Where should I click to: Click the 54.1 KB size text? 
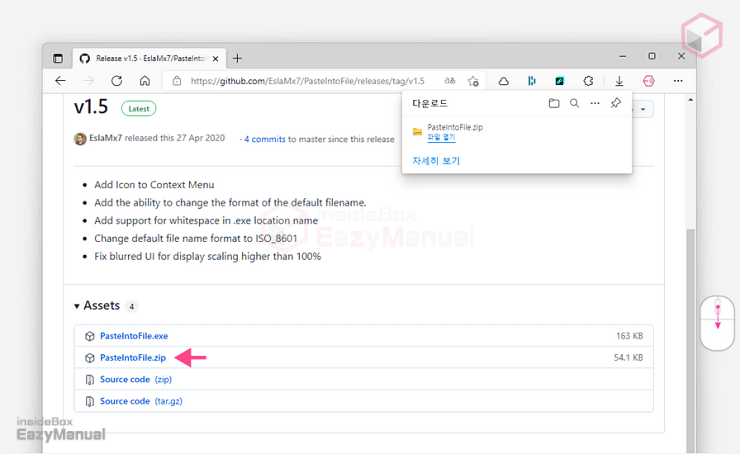click(628, 358)
